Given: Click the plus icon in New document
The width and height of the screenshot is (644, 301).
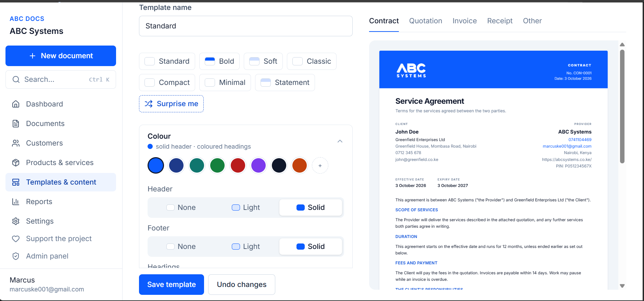Looking at the screenshot, I should click(x=33, y=56).
